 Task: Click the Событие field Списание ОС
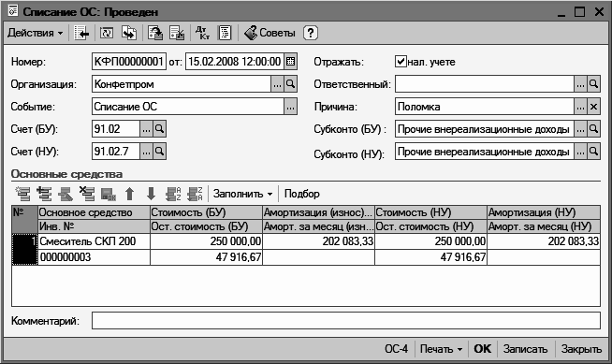188,107
